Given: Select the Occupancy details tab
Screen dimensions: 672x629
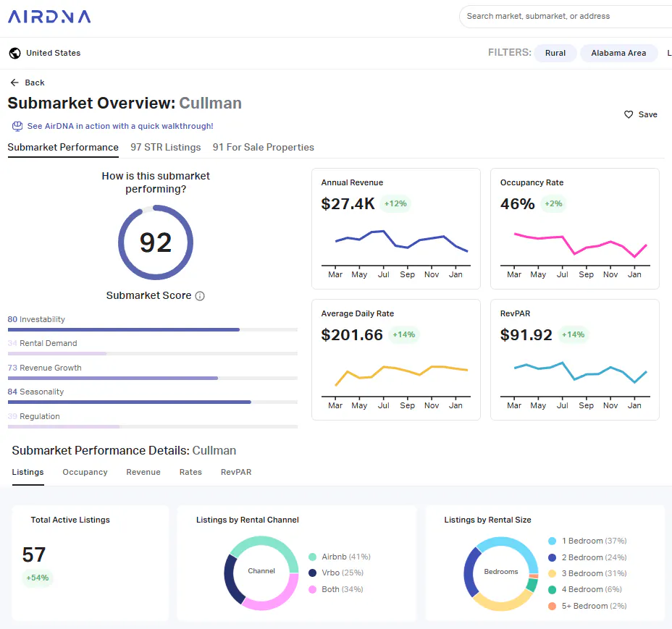Looking at the screenshot, I should pos(85,472).
